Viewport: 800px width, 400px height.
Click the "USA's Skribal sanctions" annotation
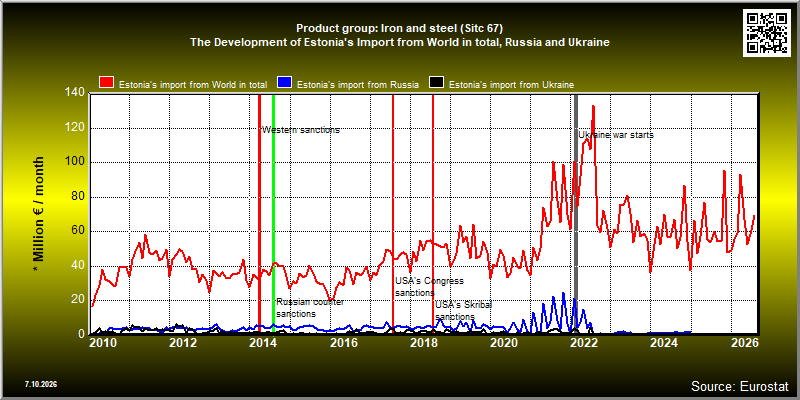point(463,311)
